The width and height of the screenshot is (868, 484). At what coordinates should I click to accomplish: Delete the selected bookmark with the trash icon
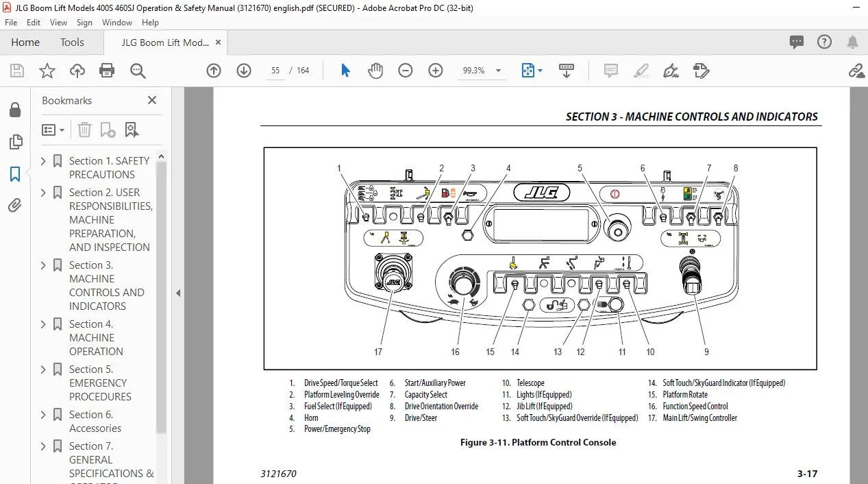click(84, 130)
